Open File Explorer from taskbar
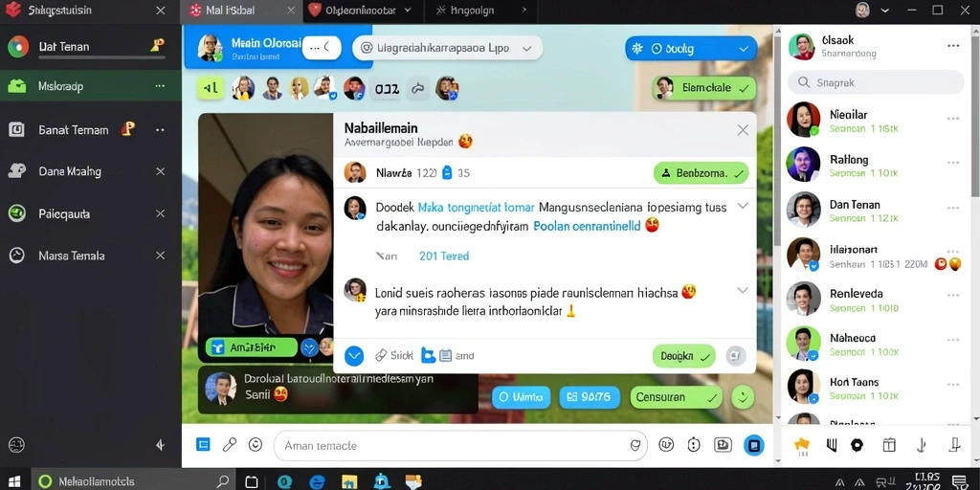This screenshot has width=980, height=490. (x=348, y=481)
